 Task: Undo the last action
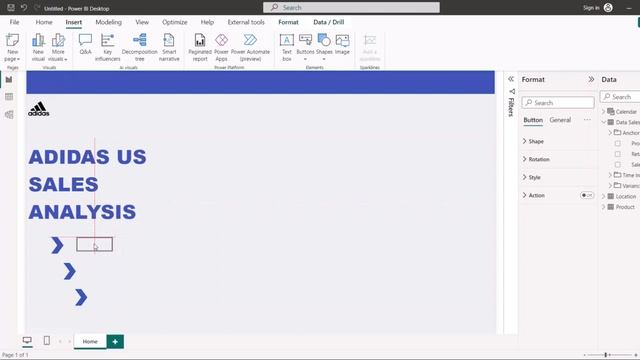click(x=24, y=8)
